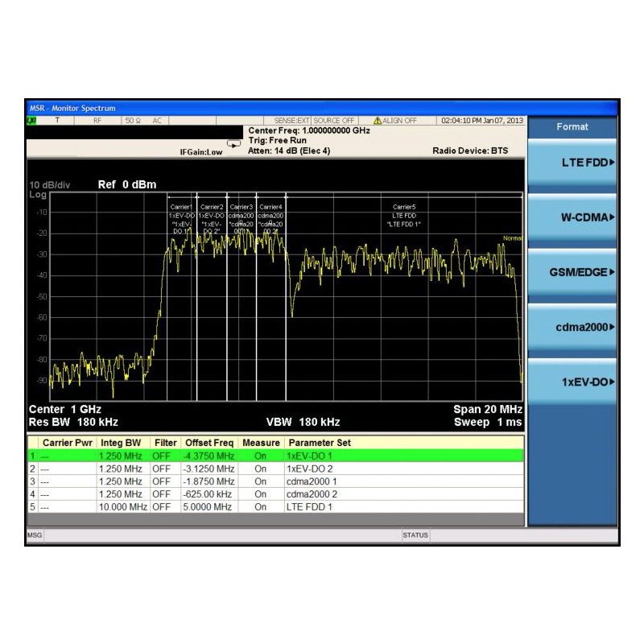Click the Integ BW 10.000 MHz cell
The width and height of the screenshot is (644, 644).
123,507
